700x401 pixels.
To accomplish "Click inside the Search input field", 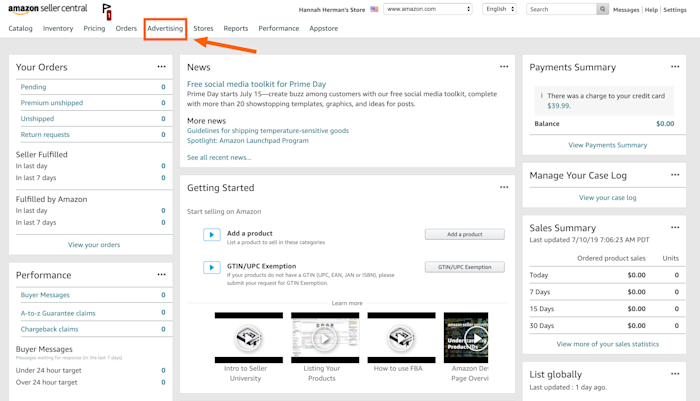I will pos(562,9).
